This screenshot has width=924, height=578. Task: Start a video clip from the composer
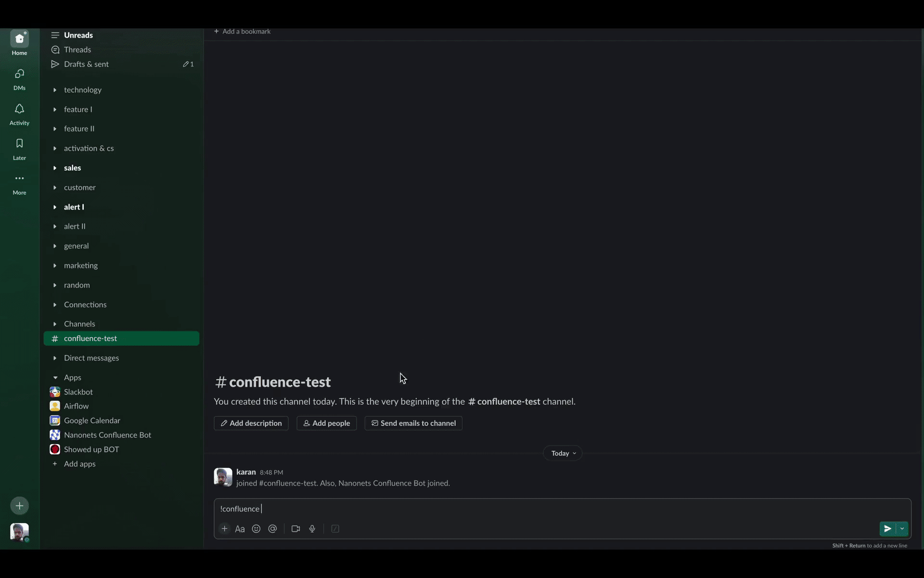pos(295,528)
